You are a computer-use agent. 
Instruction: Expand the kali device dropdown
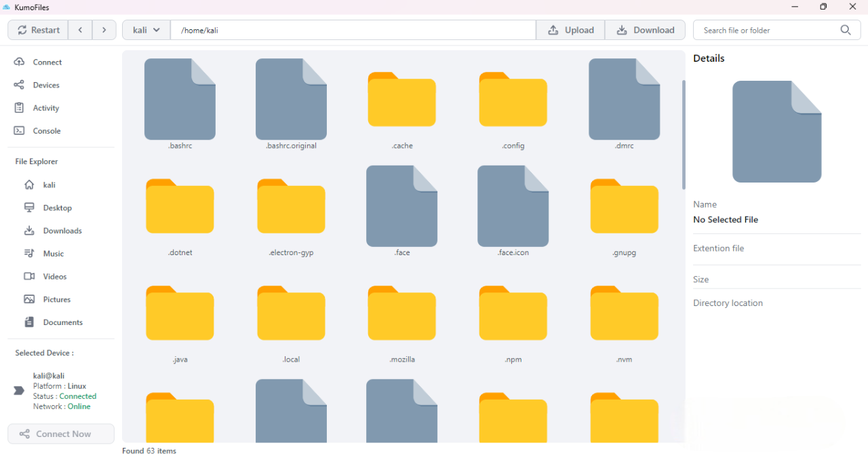tap(146, 30)
